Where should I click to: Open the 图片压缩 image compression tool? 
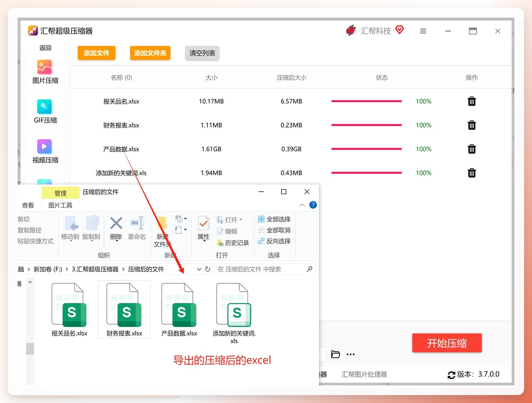45,72
